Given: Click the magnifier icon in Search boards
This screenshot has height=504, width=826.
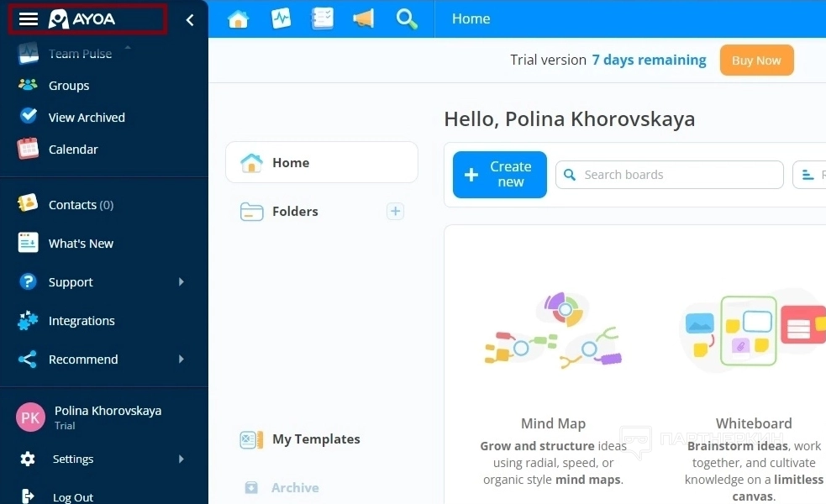Looking at the screenshot, I should tap(570, 175).
